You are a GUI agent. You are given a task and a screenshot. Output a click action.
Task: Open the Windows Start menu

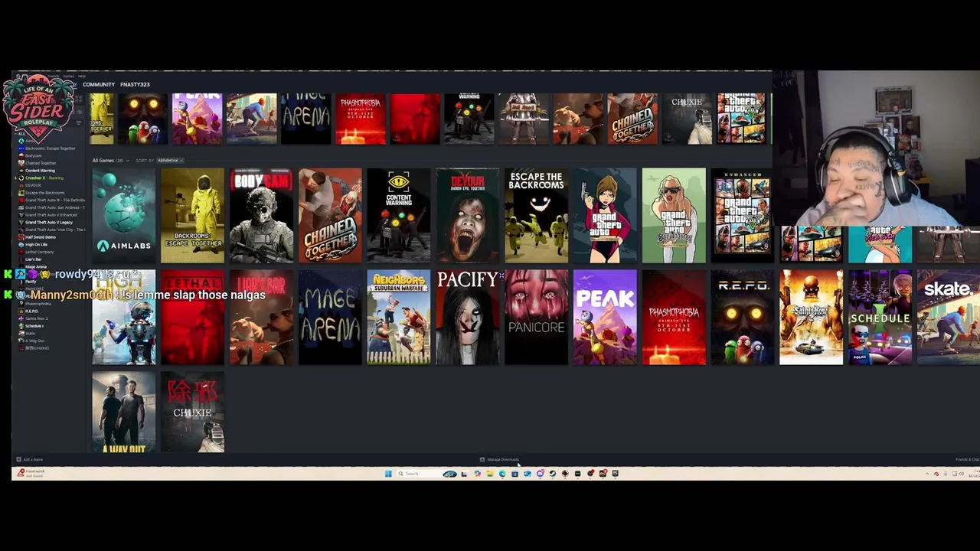388,474
